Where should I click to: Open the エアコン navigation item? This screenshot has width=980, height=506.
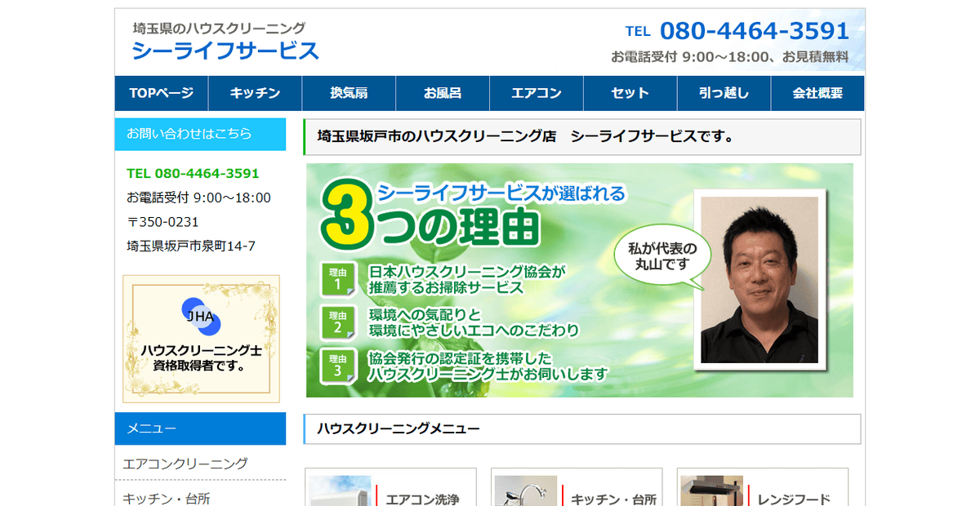(537, 93)
